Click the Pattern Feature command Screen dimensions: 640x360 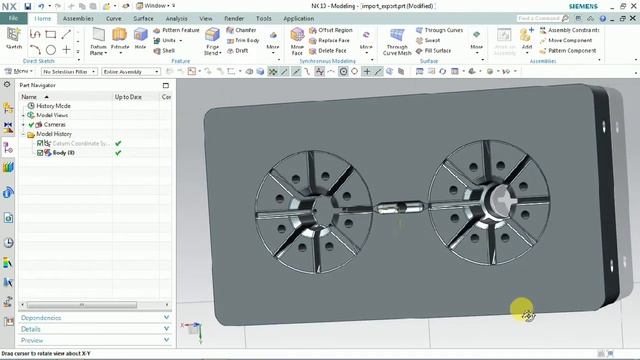tap(176, 30)
